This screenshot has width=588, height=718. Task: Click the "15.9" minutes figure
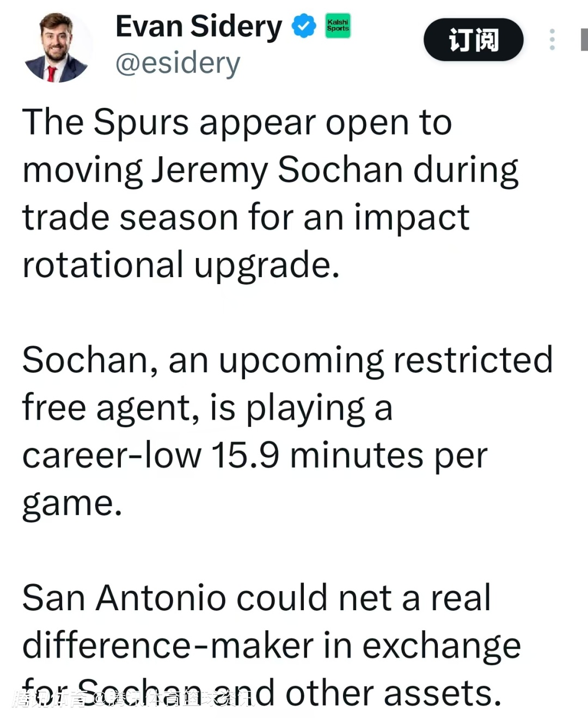245,455
